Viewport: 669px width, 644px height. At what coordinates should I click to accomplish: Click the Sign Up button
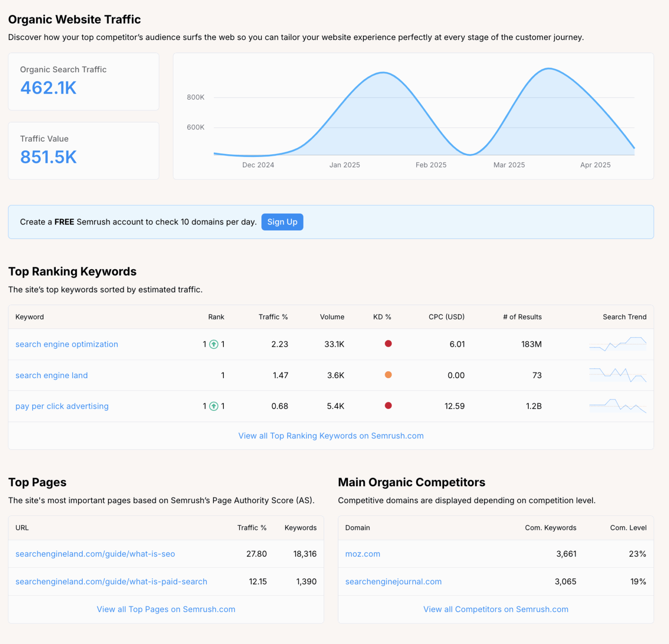282,222
